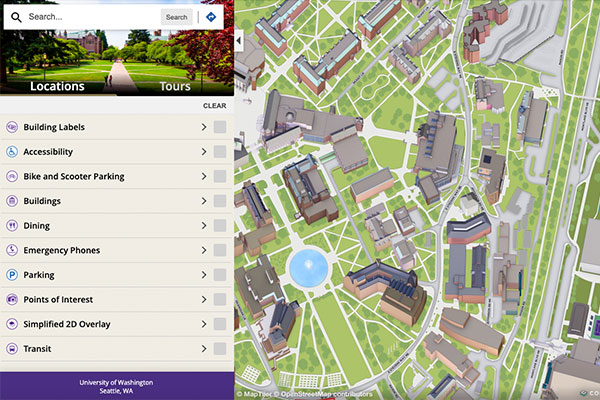Image resolution: width=600 pixels, height=400 pixels.
Task: Check the Simplified 2D Overlay box
Action: pyautogui.click(x=219, y=324)
